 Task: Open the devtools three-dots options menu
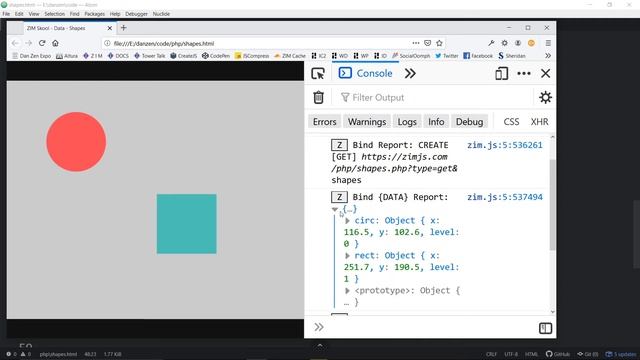point(524,73)
